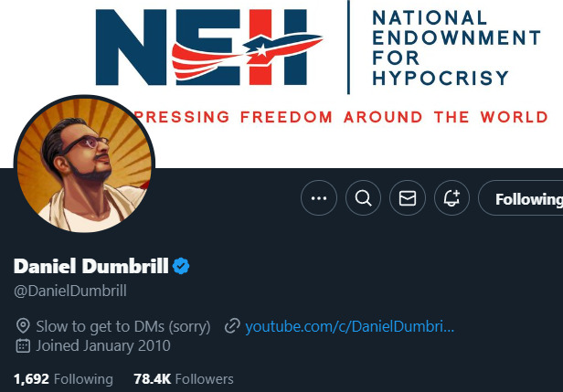Click the @DanielDumbrill handle
The height and width of the screenshot is (392, 563).
(69, 291)
